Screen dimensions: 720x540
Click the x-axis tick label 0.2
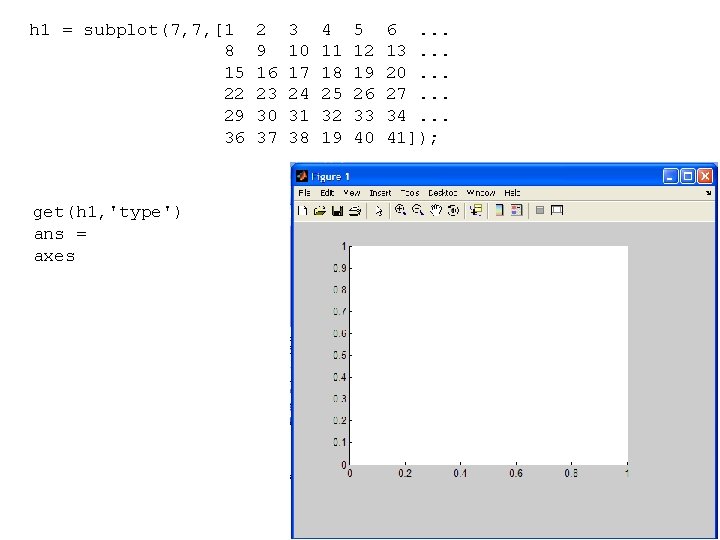pyautogui.click(x=405, y=473)
